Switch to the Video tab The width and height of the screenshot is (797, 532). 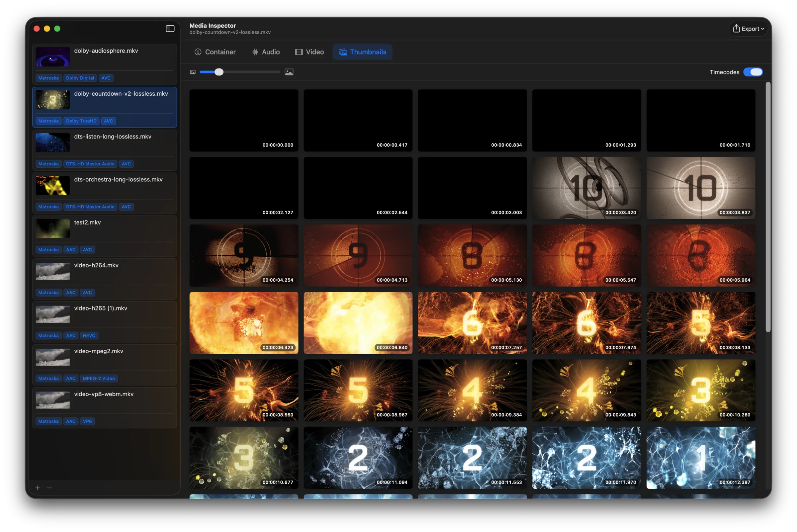pyautogui.click(x=310, y=52)
